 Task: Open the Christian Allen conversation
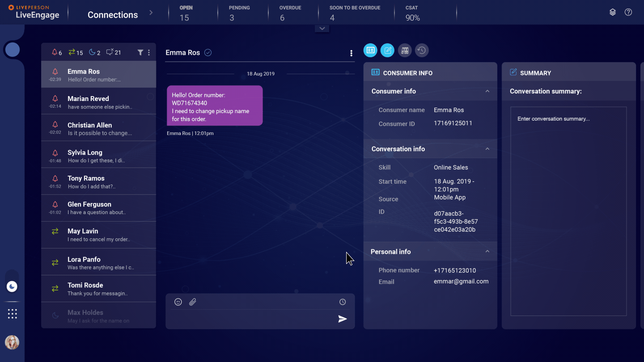(98, 128)
